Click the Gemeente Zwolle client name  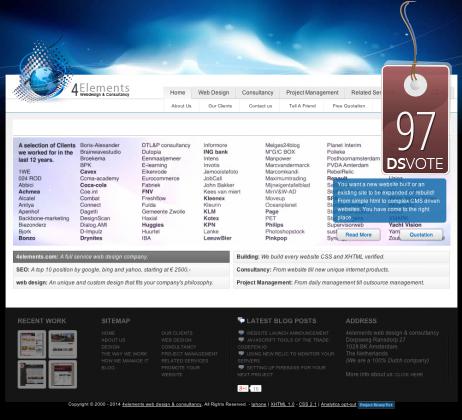[163, 212]
